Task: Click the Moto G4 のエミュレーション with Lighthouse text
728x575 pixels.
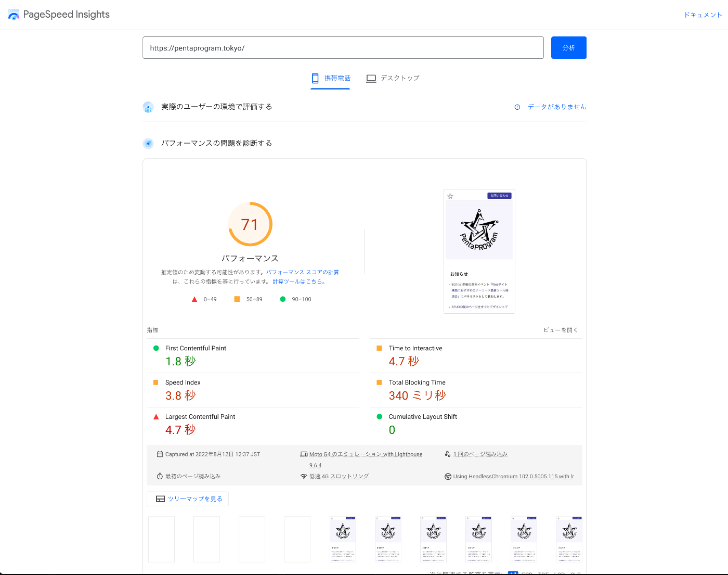Action: click(366, 454)
